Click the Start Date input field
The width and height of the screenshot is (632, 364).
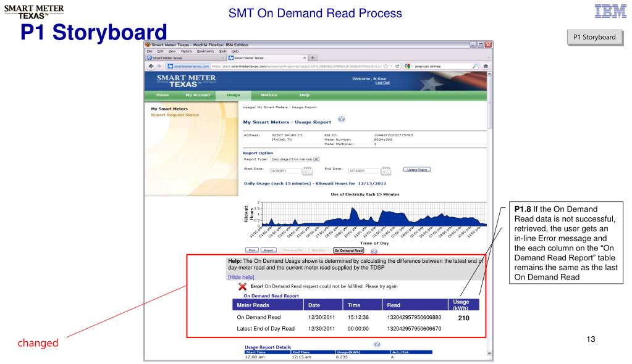pos(286,171)
